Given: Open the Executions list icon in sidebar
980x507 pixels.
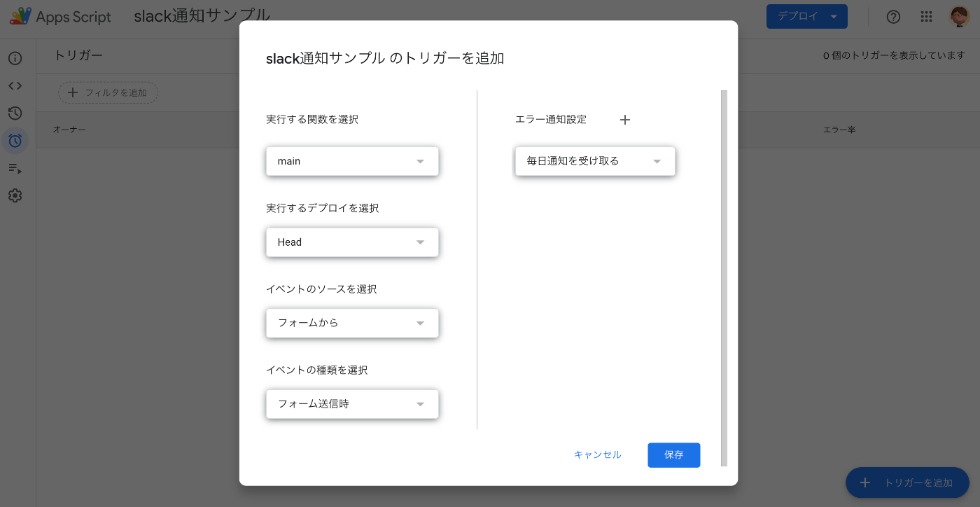Looking at the screenshot, I should pos(15,168).
